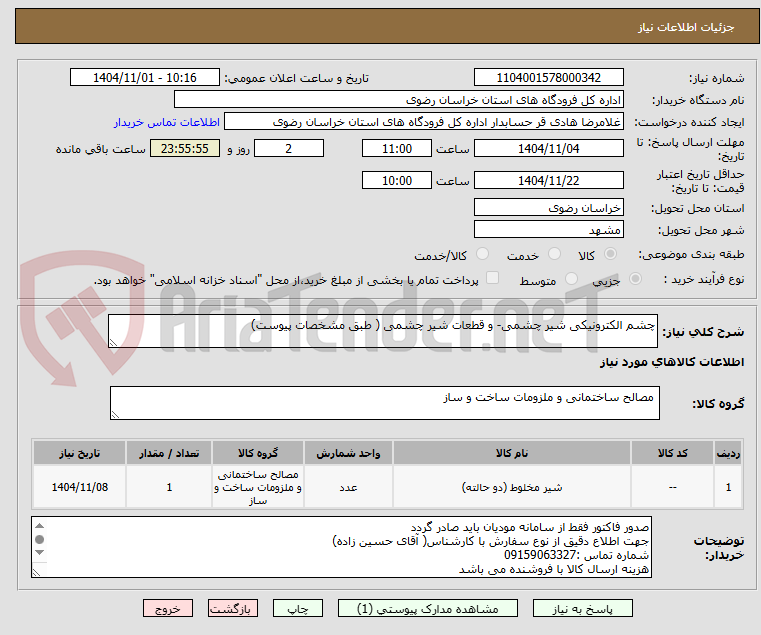Click the چاپ print button
This screenshot has height=635, width=761.
tap(298, 608)
